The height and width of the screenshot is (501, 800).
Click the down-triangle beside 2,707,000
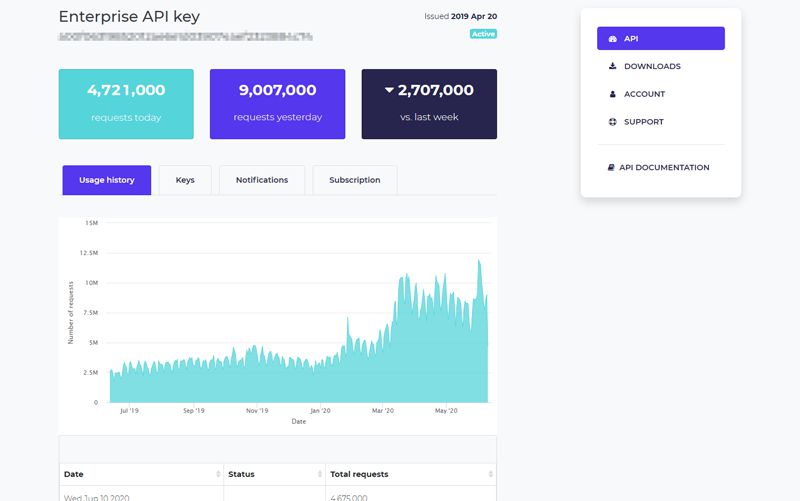pos(389,90)
